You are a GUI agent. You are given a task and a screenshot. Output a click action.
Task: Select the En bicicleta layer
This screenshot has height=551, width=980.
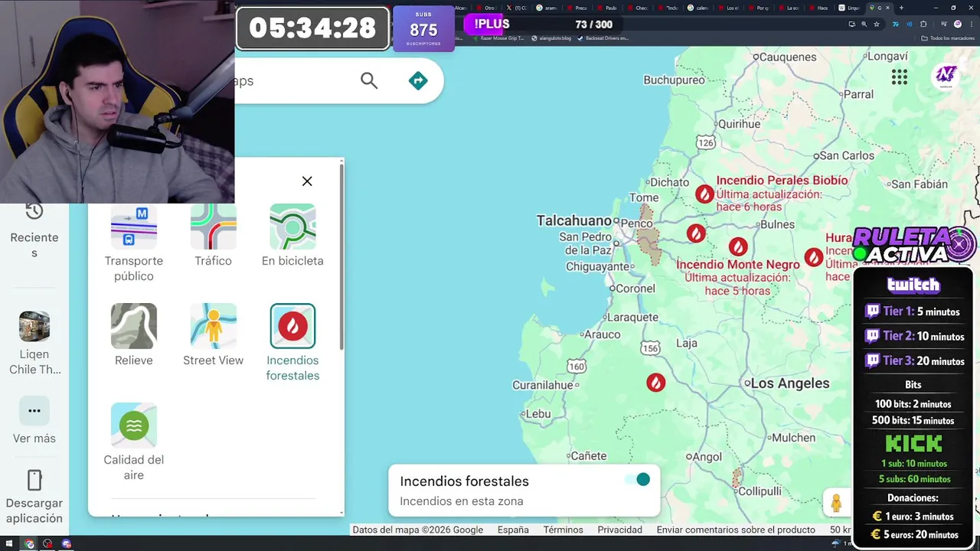(x=292, y=236)
